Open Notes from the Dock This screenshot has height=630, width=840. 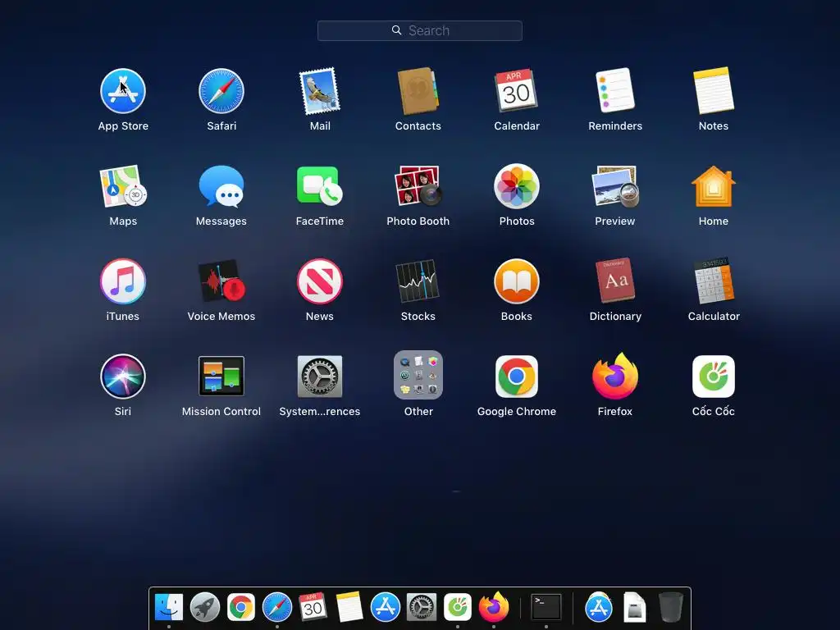[349, 607]
